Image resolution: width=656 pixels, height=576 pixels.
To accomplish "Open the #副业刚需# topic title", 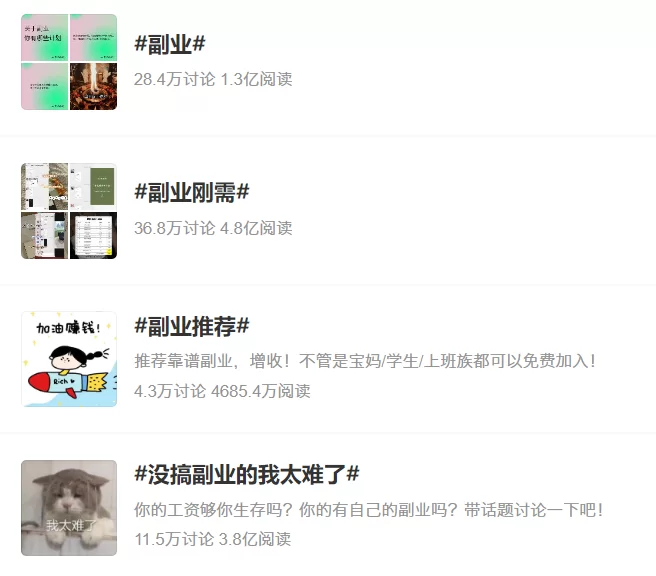I will (192, 192).
